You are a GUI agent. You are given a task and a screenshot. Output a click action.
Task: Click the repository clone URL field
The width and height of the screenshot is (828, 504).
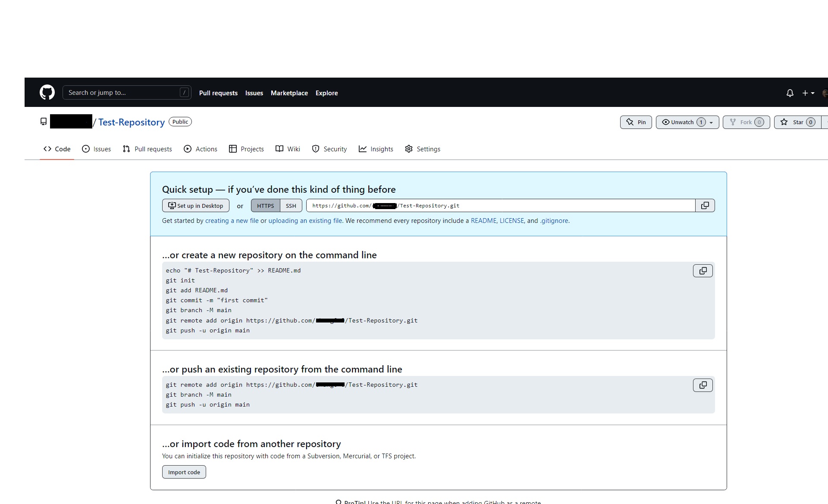[x=501, y=206]
